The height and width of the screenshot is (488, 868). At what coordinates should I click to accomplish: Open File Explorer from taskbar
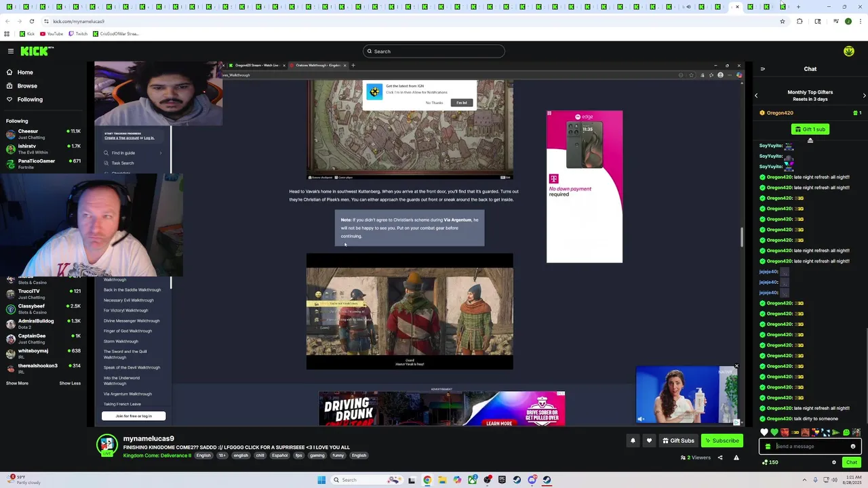click(441, 480)
